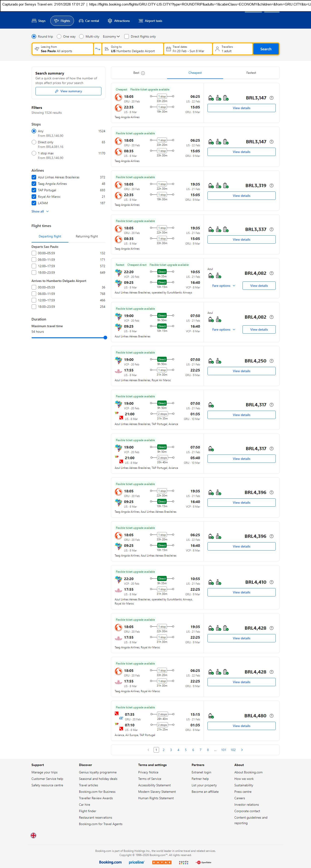The image size is (311, 868).
Task: Click the Maximum travel time slider handle
Action: [105, 338]
